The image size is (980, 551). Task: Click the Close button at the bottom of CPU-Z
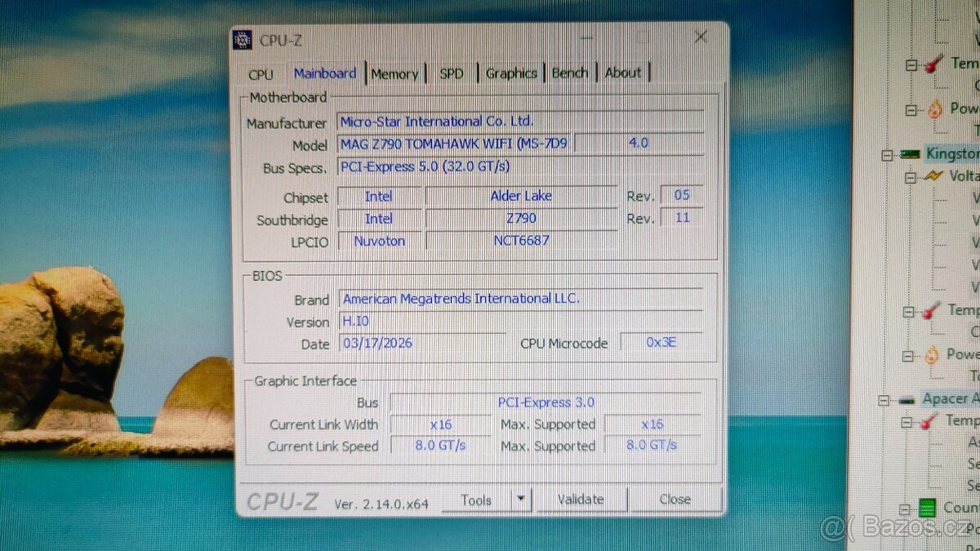click(675, 499)
